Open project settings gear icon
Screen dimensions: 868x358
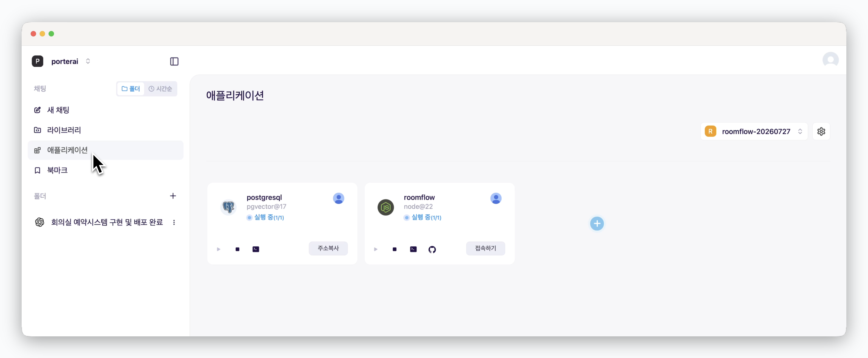821,131
